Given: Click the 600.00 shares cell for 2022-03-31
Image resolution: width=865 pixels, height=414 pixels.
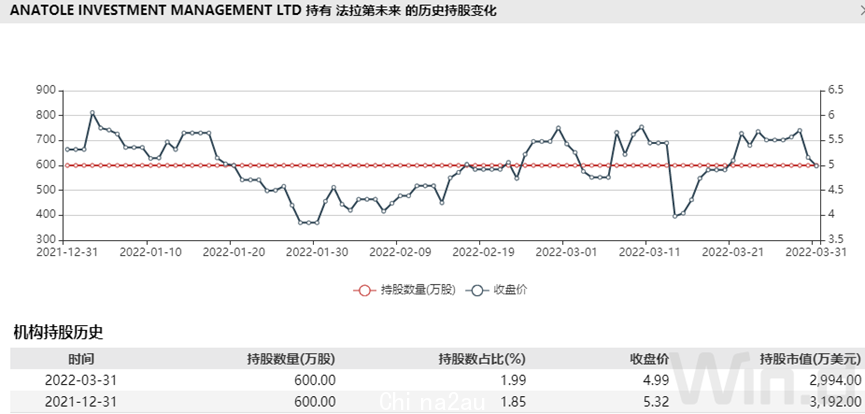Looking at the screenshot, I should (x=317, y=380).
